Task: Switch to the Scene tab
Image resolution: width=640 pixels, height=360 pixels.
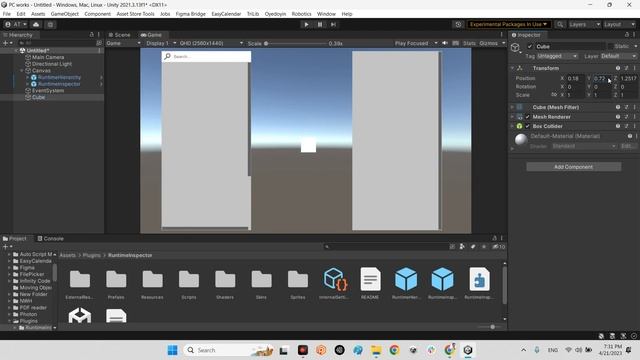Action: point(119,35)
